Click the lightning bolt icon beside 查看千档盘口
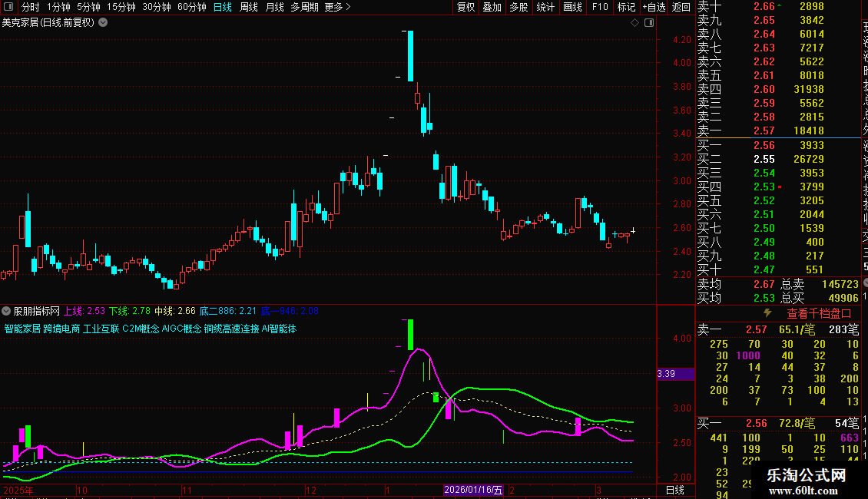Viewport: 868px width, 499px height. coord(767,313)
